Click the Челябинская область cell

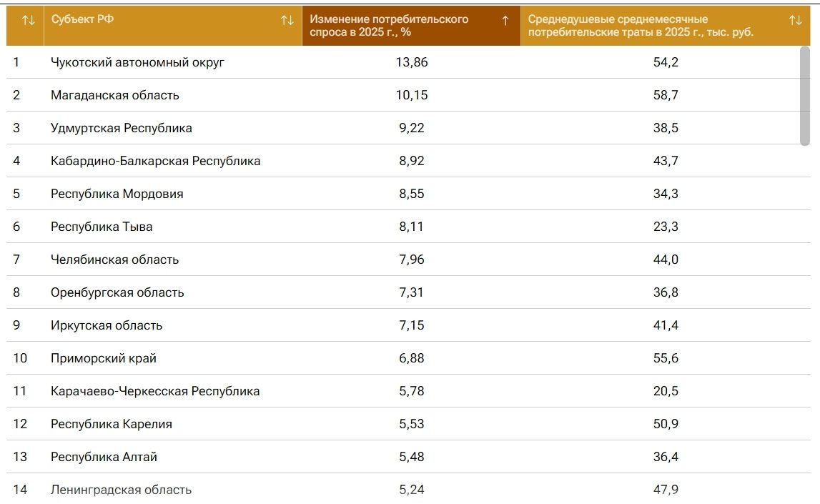pos(114,260)
